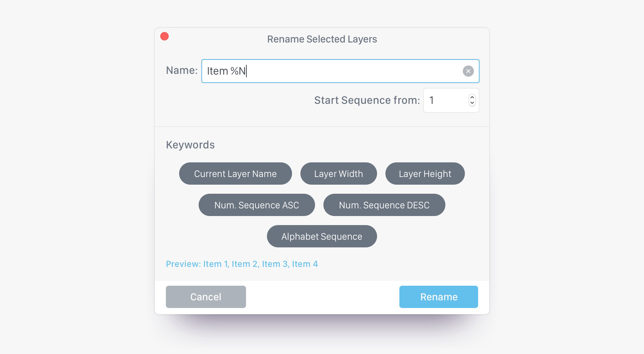
Task: Click the Cancel button
Action: (x=206, y=297)
